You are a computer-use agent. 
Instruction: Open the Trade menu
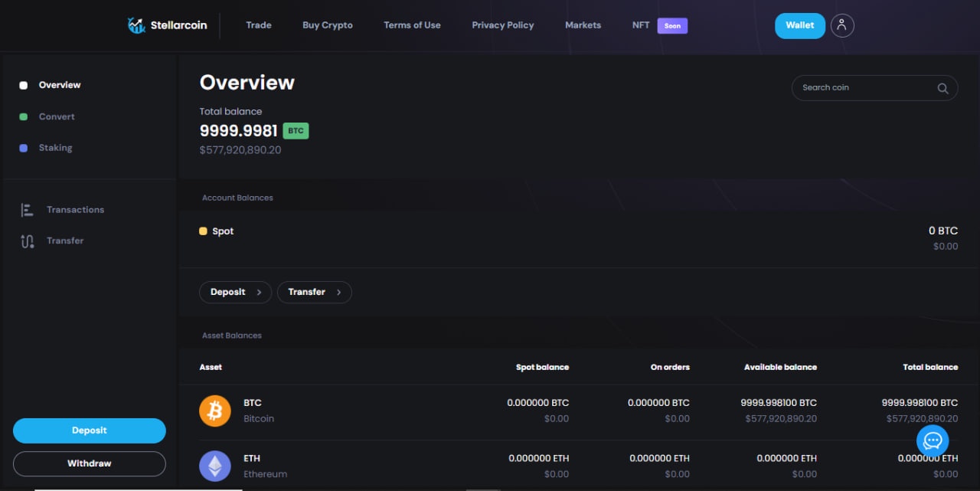click(x=259, y=25)
